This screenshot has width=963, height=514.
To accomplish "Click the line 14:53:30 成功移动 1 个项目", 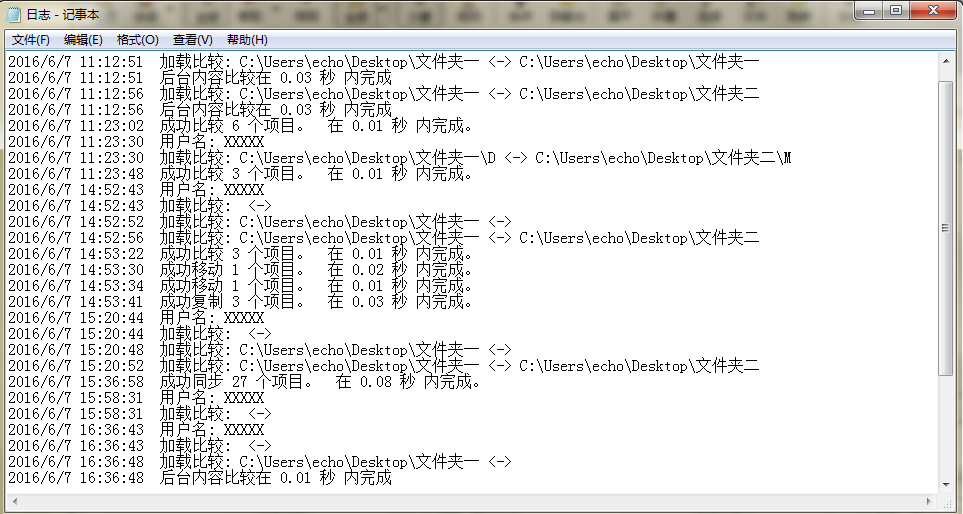I will point(241,270).
